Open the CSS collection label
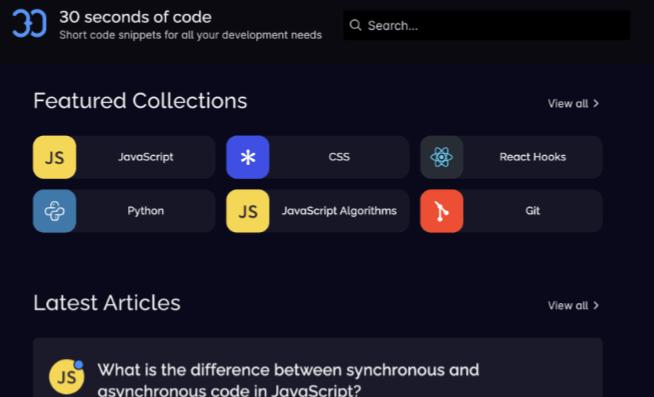The width and height of the screenshot is (654, 397). tap(339, 157)
